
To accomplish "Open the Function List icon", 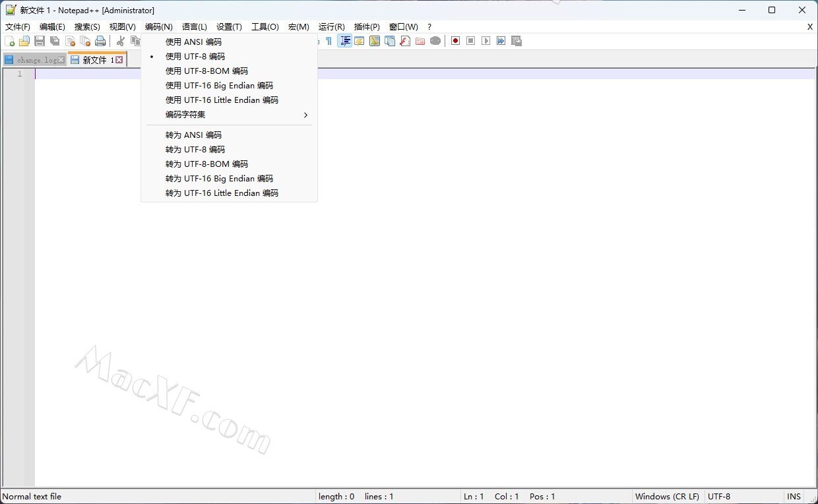I will pyautogui.click(x=405, y=41).
